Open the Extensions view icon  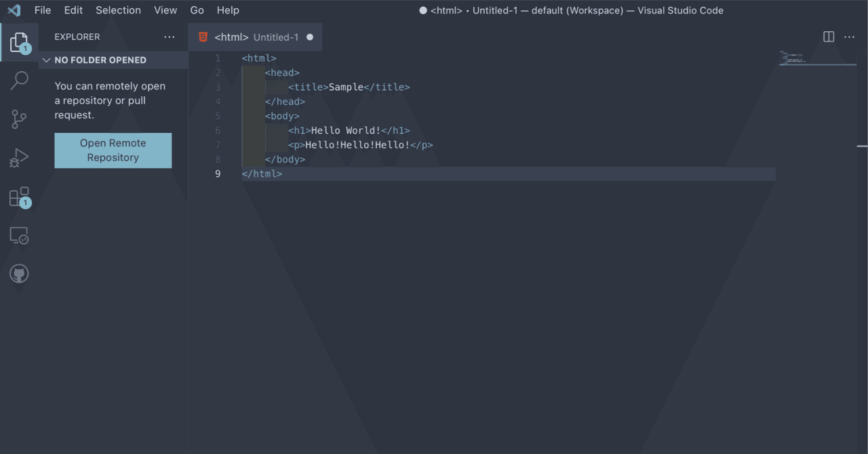[19, 197]
